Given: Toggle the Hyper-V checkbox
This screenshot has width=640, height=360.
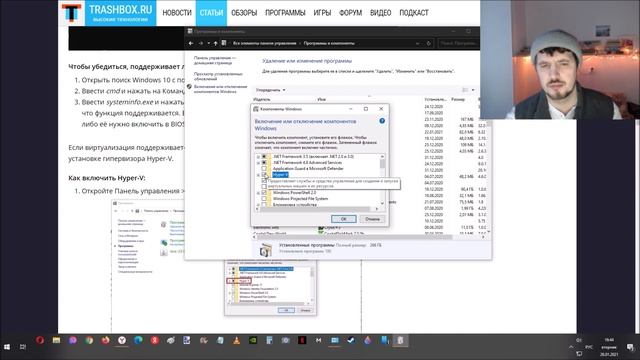Looking at the screenshot, I should point(264,175).
